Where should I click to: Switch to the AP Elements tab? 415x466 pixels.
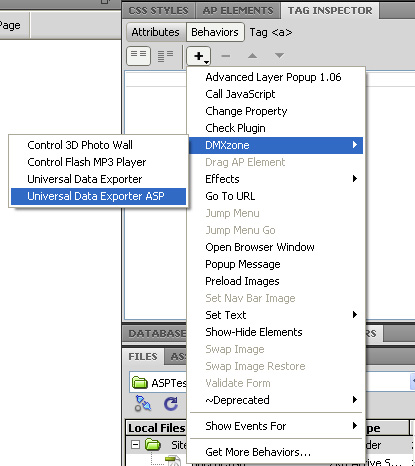click(x=238, y=11)
